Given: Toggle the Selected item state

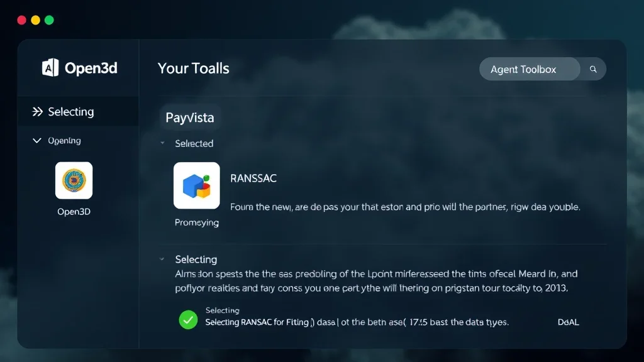Looking at the screenshot, I should [x=195, y=143].
